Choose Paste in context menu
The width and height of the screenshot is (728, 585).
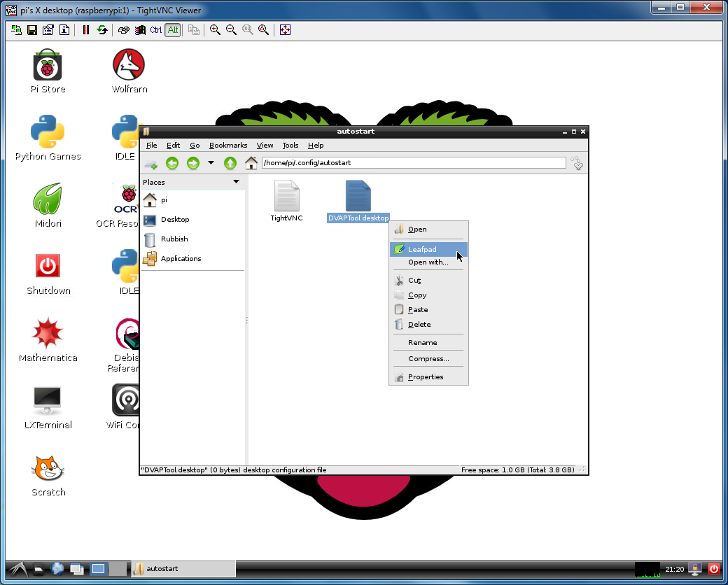(x=428, y=310)
